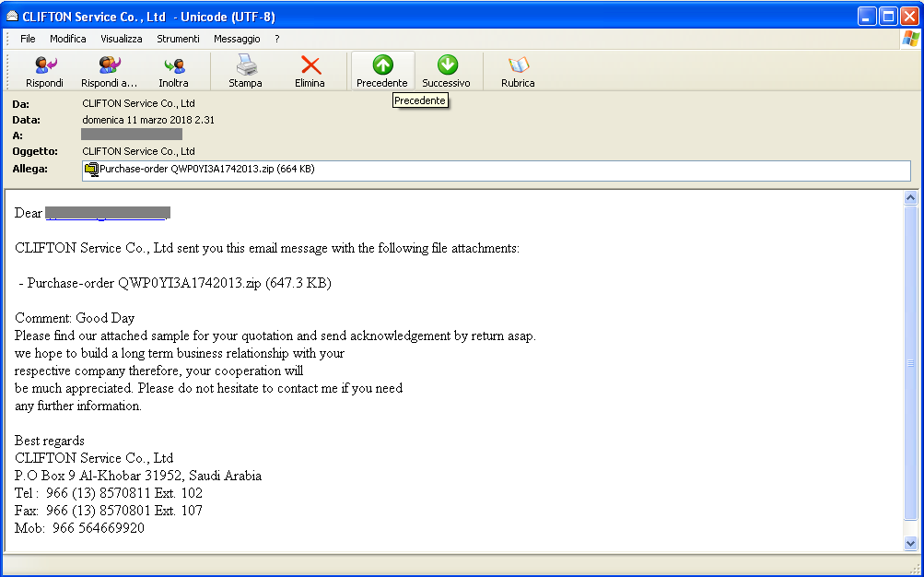The image size is (924, 577).
Task: Click the 'Da:' field label
Action: coord(20,104)
